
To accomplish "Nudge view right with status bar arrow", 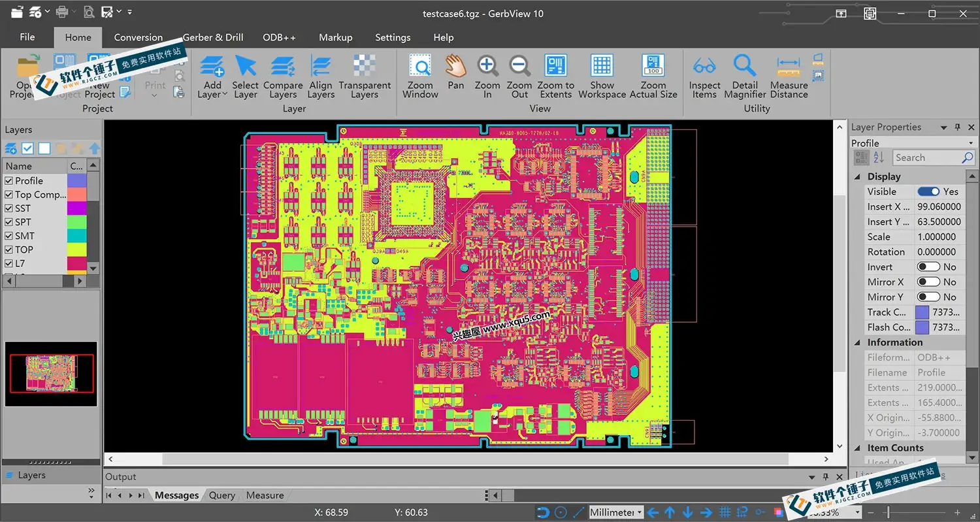I will point(706,512).
